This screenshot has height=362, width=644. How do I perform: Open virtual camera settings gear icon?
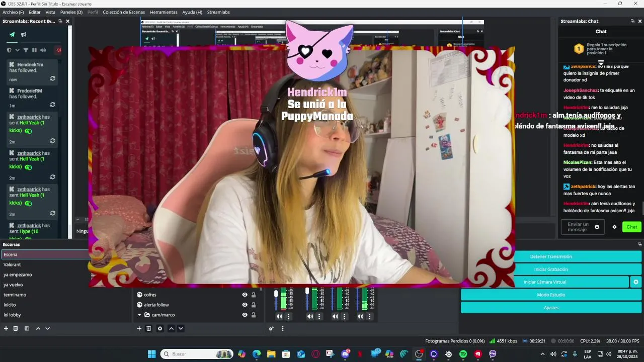pyautogui.click(x=636, y=282)
